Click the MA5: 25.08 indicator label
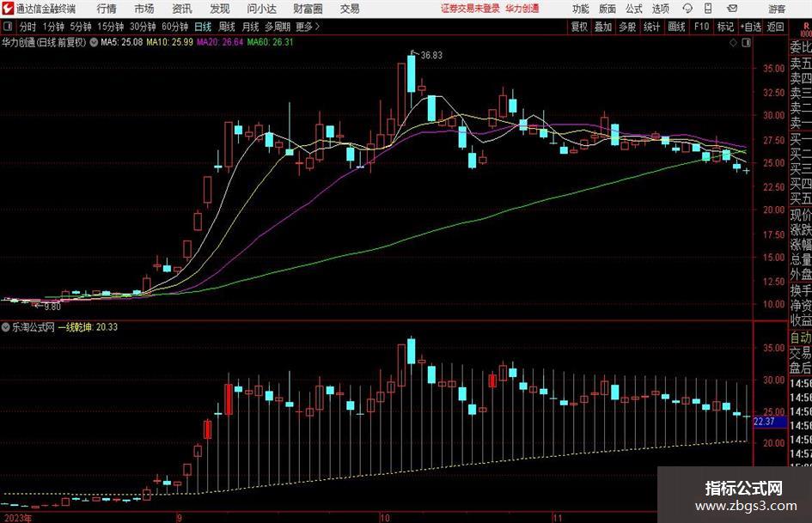 (122, 42)
